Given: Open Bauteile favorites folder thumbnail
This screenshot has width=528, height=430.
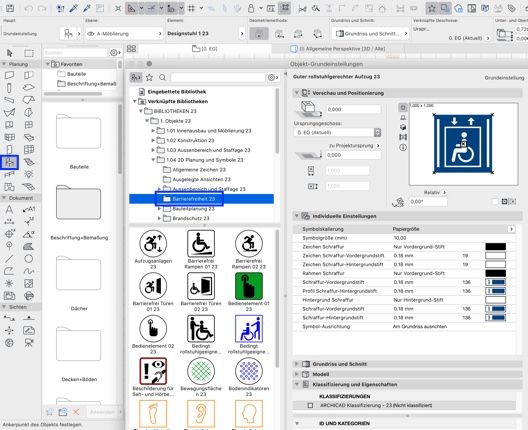Looking at the screenshot, I should (x=78, y=132).
